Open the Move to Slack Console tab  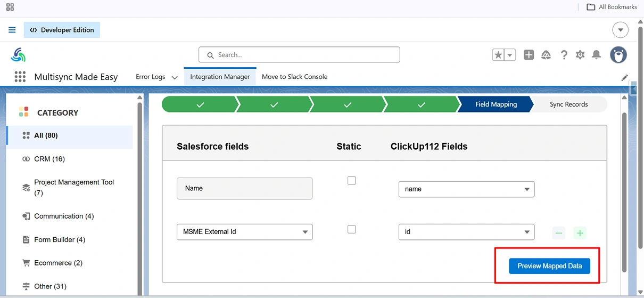tap(294, 77)
